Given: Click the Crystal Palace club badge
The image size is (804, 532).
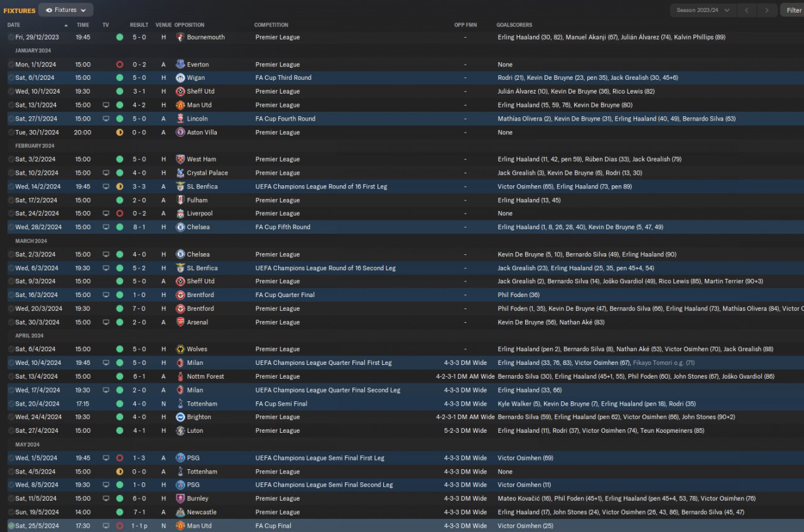Looking at the screenshot, I should [180, 173].
